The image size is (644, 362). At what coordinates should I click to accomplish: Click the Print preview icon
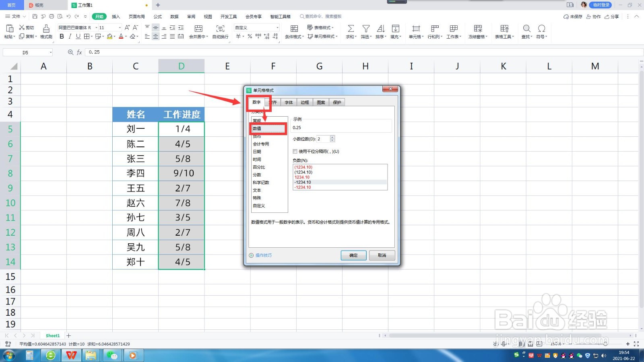tap(60, 16)
